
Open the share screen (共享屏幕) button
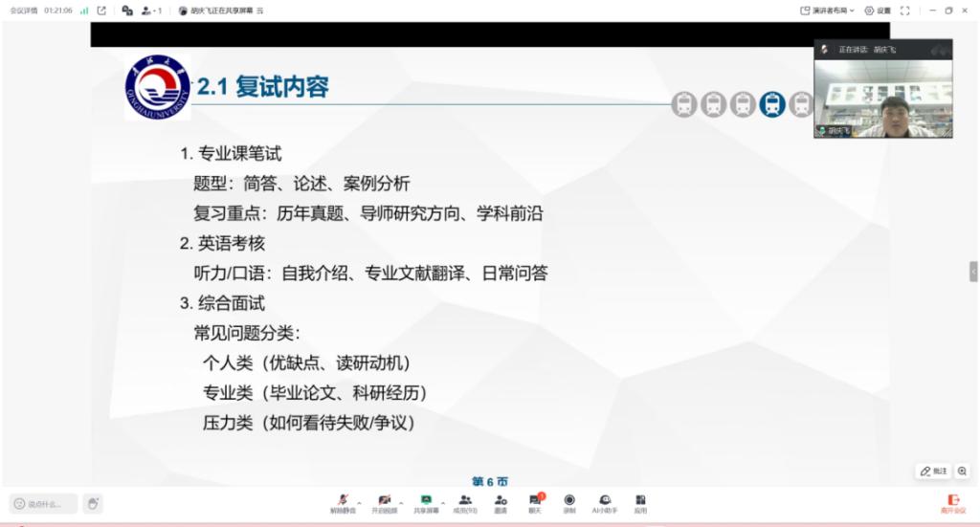tap(426, 502)
